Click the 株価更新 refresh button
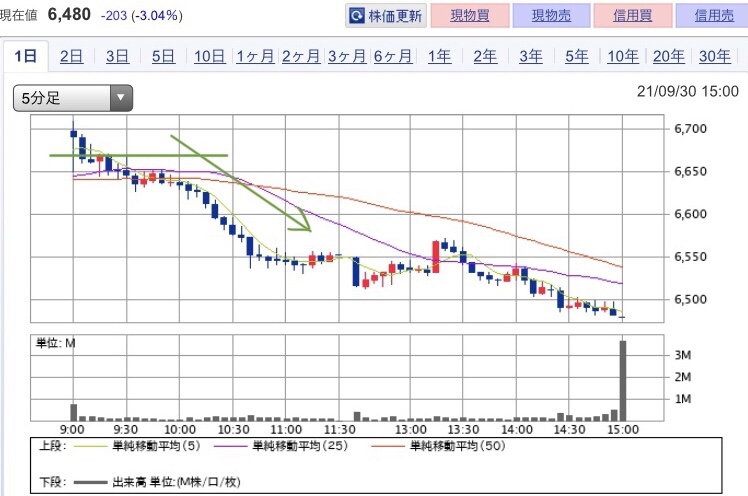The height and width of the screenshot is (496, 748). tap(385, 16)
